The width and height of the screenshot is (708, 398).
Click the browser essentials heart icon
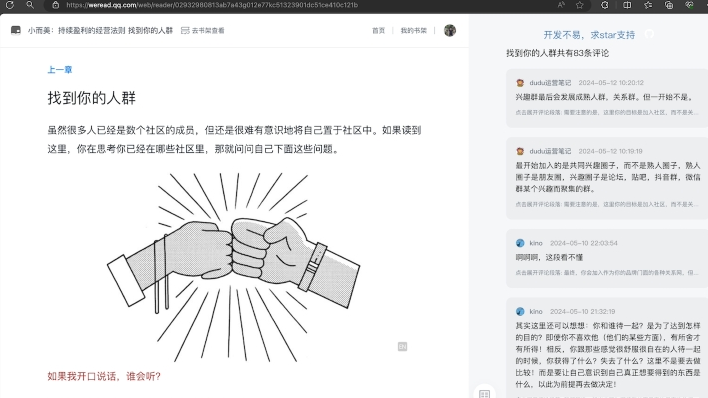(x=689, y=5)
